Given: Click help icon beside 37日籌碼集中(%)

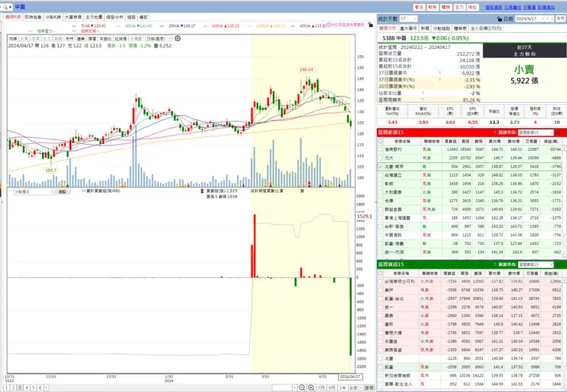Looking at the screenshot, I should pyautogui.click(x=440, y=80).
